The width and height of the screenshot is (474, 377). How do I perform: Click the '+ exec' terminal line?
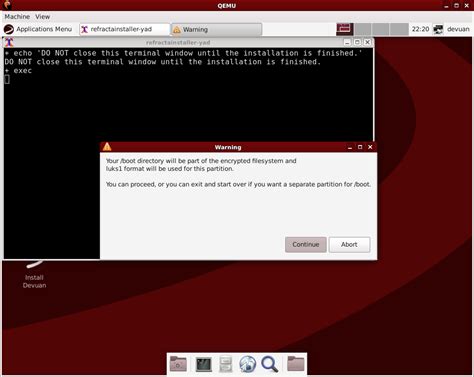[x=18, y=71]
